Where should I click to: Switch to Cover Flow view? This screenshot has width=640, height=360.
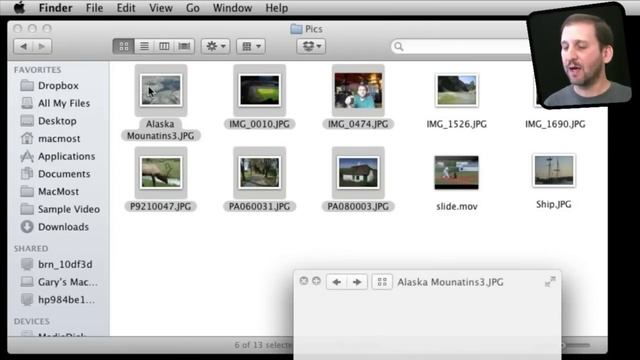[184, 46]
